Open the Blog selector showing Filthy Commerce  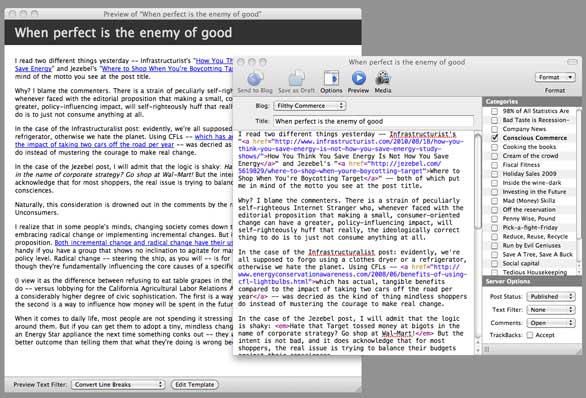coord(309,106)
